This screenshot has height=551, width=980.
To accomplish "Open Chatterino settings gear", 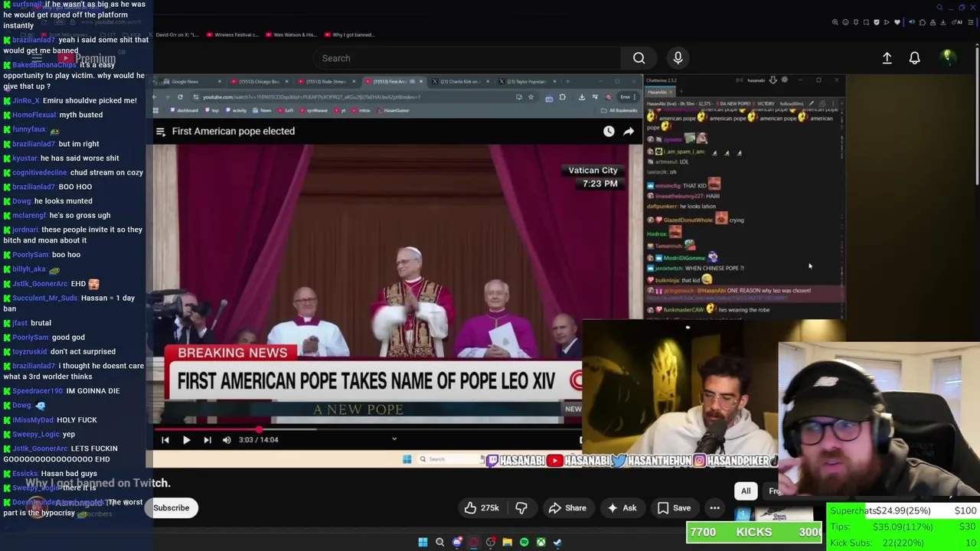I will click(x=784, y=80).
